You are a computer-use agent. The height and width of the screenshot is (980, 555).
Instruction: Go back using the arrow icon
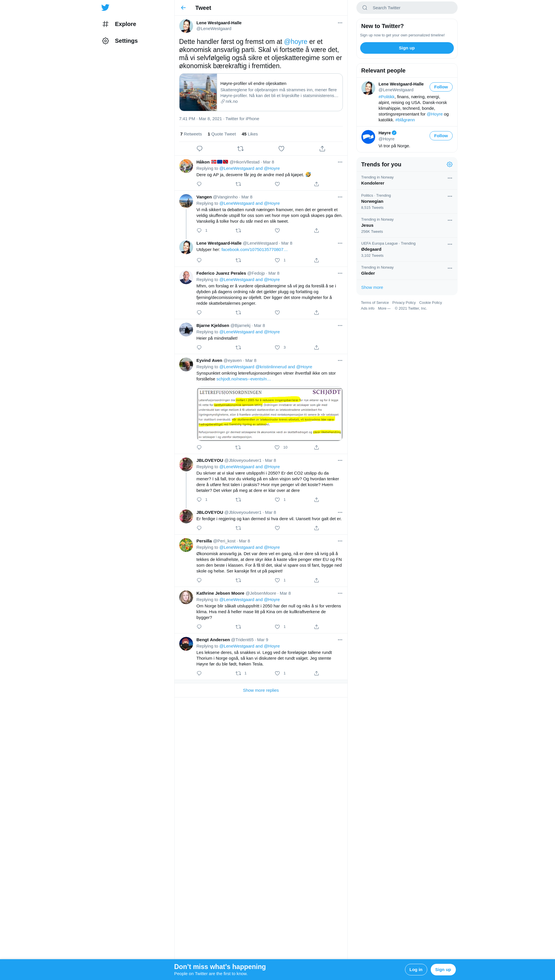[x=183, y=8]
